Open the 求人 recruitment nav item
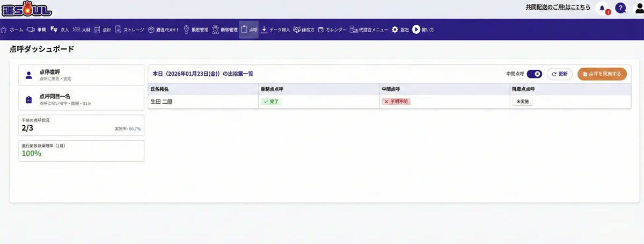The image size is (644, 244). (60, 30)
